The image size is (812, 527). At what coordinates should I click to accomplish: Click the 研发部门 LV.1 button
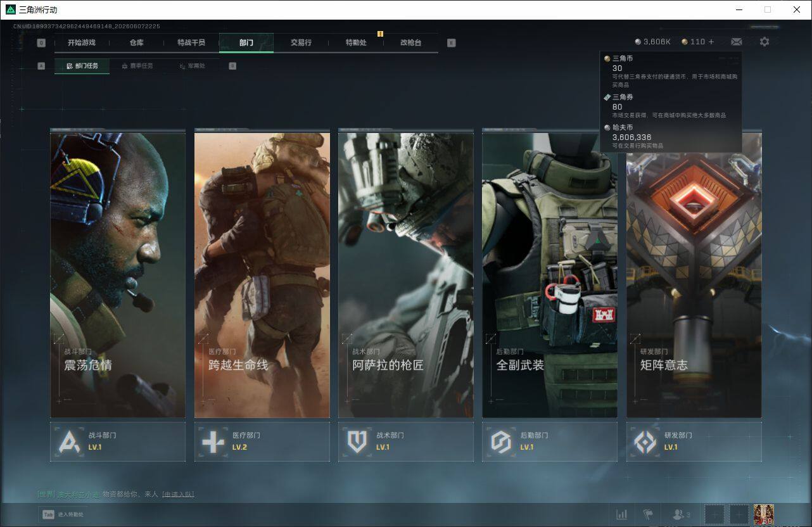click(x=694, y=441)
